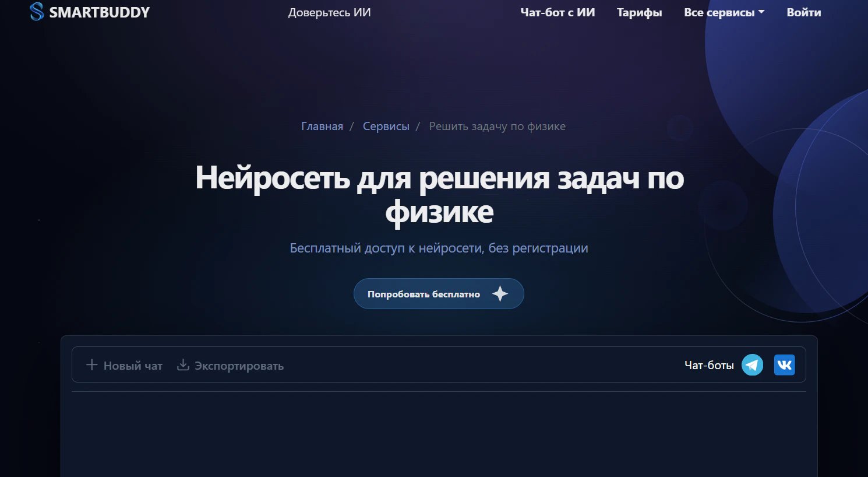Image resolution: width=868 pixels, height=477 pixels.
Task: Follow the Главная breadcrumb link
Action: click(322, 127)
